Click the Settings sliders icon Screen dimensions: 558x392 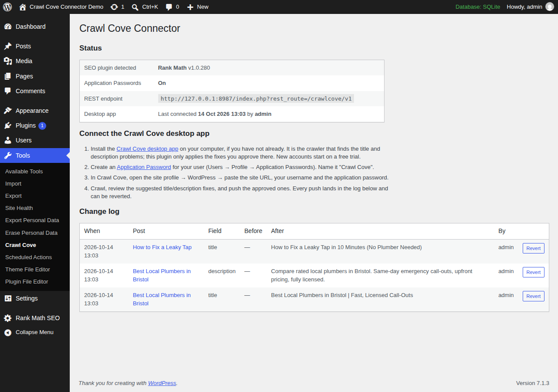pos(8,298)
